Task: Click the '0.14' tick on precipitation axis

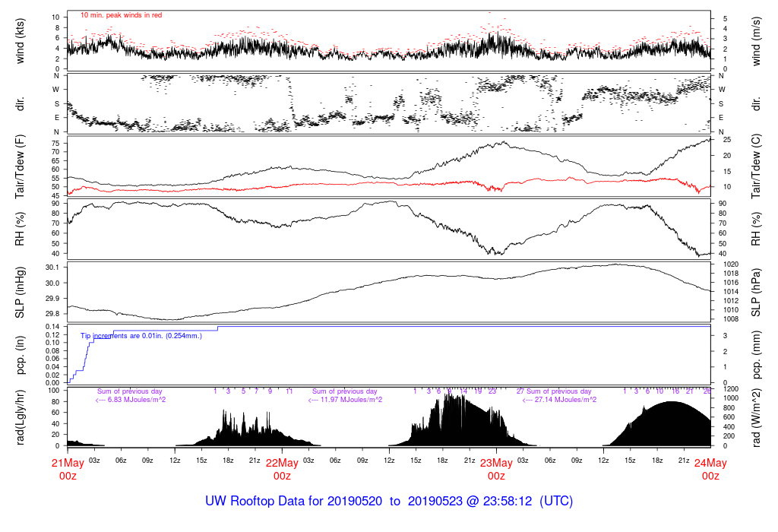Action: 52,327
